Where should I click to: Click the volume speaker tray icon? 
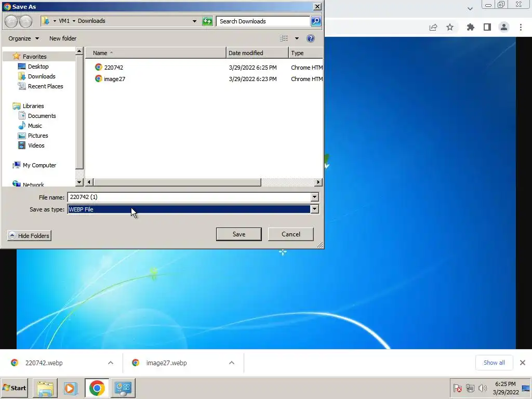pyautogui.click(x=482, y=388)
